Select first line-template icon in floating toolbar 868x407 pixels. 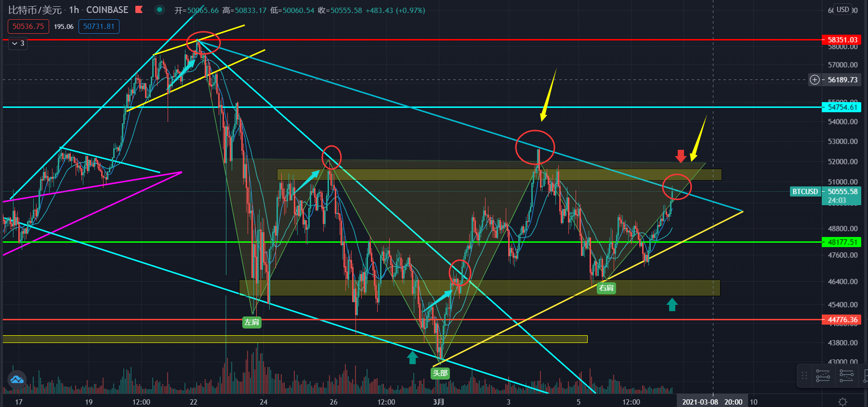click(x=823, y=376)
